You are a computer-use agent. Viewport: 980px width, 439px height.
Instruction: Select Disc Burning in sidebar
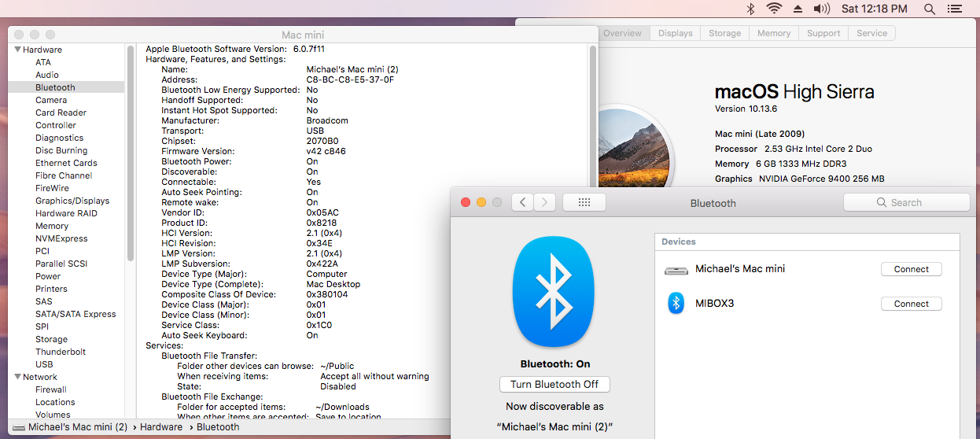coord(61,150)
